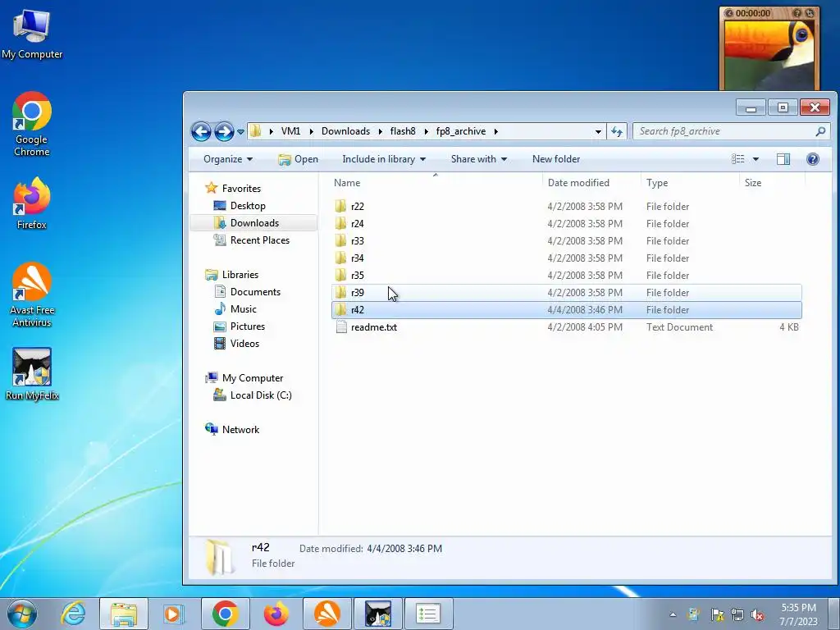Click the blue Help icon

[x=812, y=159]
